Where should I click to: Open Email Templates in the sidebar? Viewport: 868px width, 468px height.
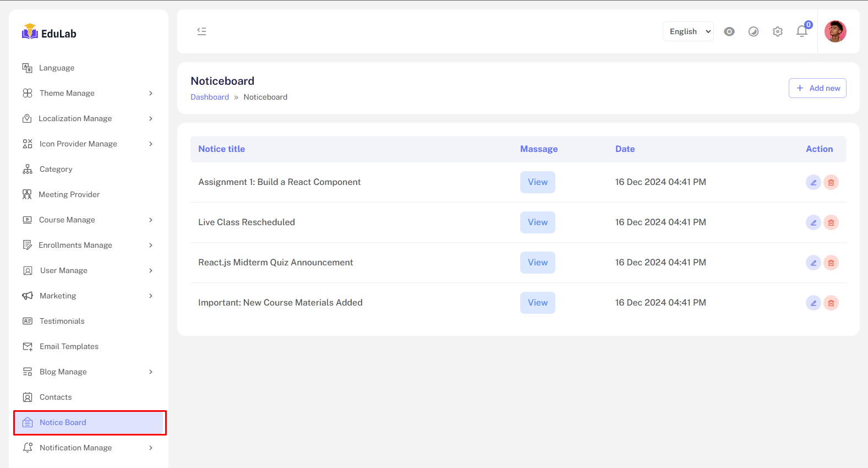pyautogui.click(x=69, y=346)
